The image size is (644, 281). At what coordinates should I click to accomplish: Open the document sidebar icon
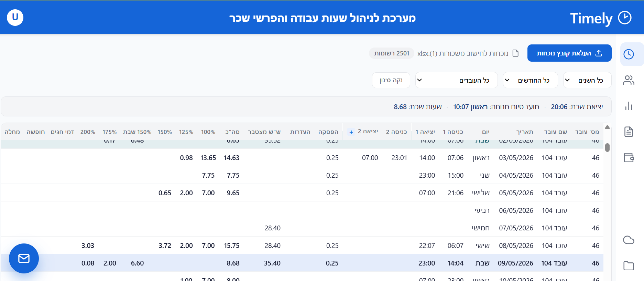tap(629, 132)
